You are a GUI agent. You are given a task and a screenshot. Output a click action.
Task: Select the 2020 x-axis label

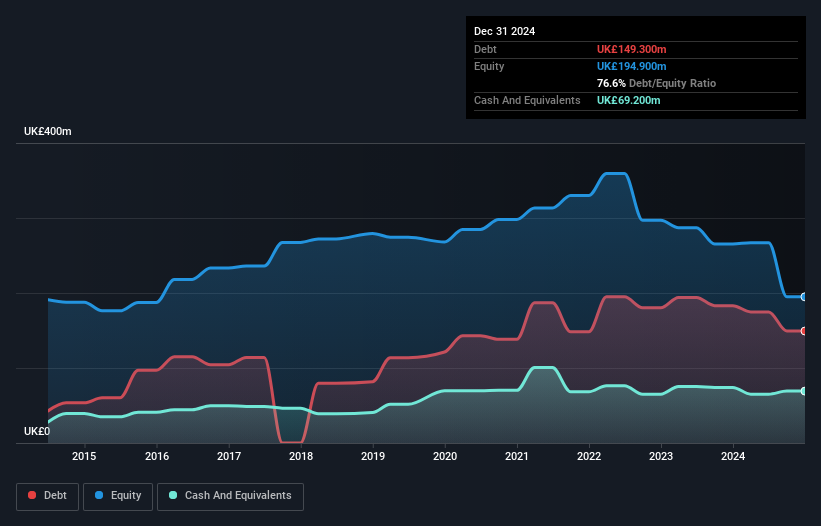[x=445, y=456]
